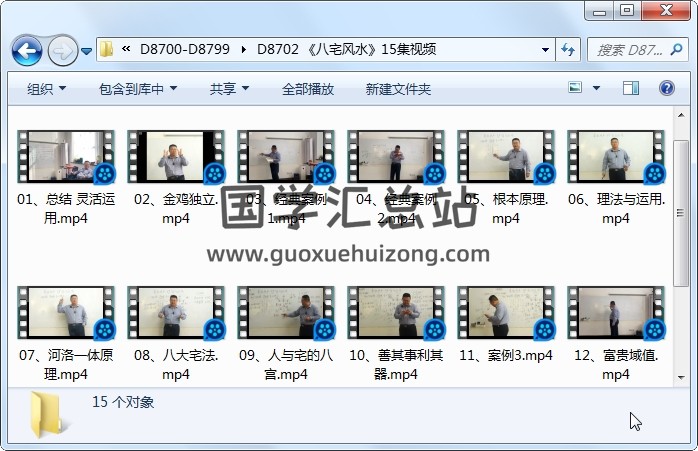Screen dimensions: 698x451
Task: Open the address bar history dropdown
Action: click(x=545, y=49)
